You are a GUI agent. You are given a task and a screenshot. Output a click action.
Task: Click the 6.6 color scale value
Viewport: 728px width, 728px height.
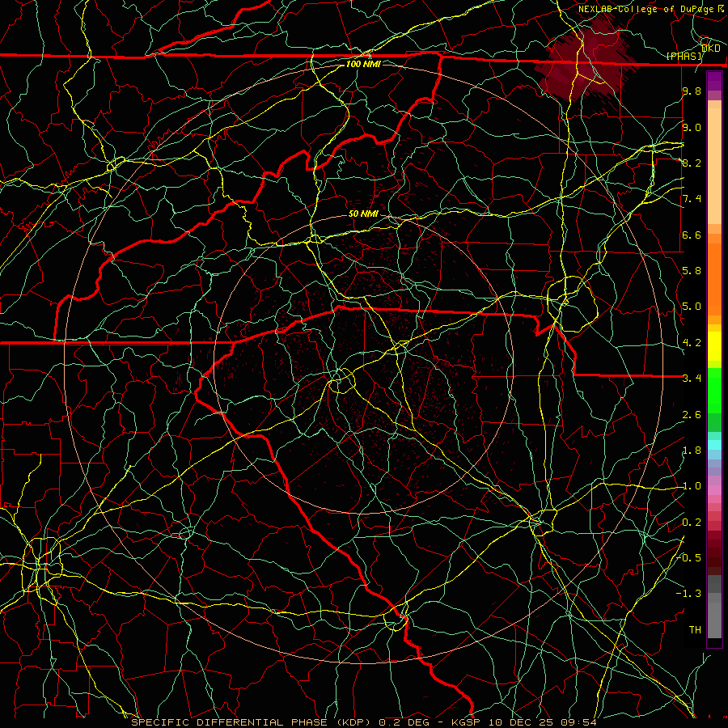point(692,235)
